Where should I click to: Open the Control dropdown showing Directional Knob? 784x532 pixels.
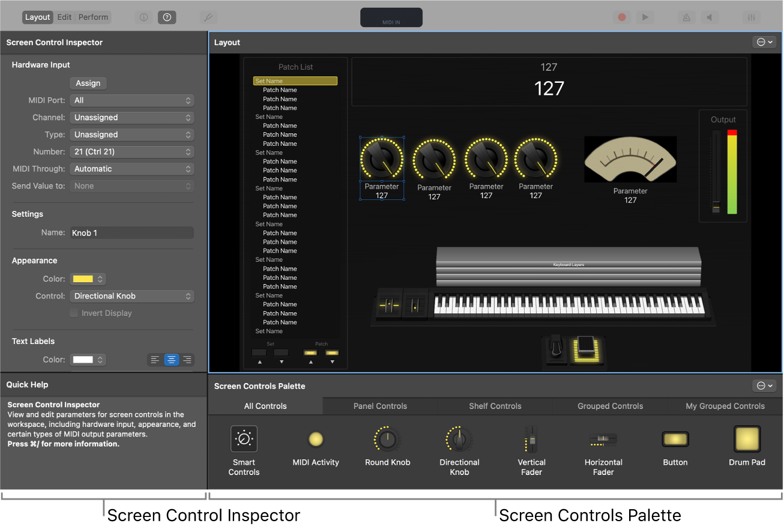(x=131, y=296)
